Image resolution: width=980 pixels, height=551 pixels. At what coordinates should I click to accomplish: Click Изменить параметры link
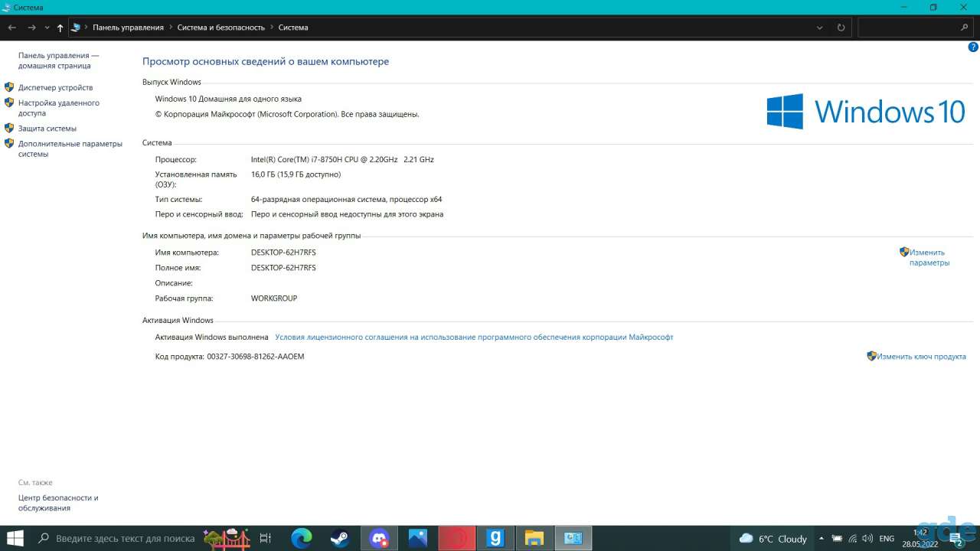coord(929,257)
